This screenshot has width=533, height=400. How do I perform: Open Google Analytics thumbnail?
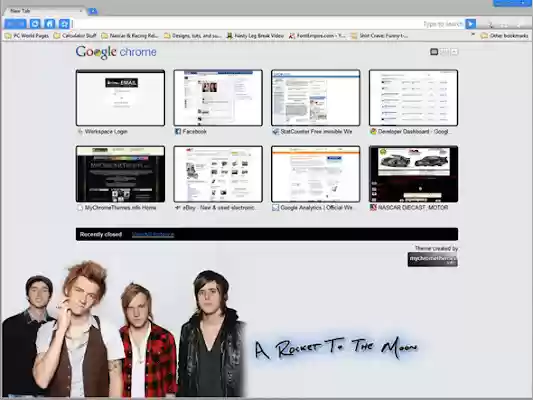coord(315,174)
